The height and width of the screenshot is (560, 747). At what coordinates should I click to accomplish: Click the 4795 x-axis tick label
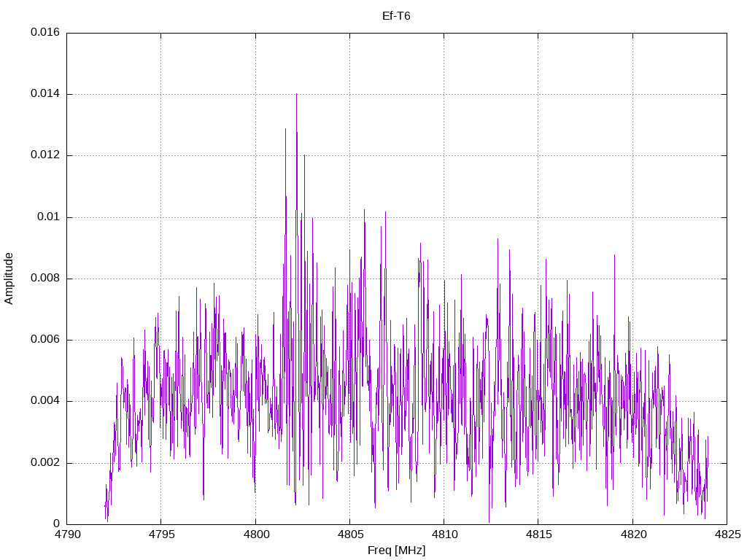click(x=161, y=534)
